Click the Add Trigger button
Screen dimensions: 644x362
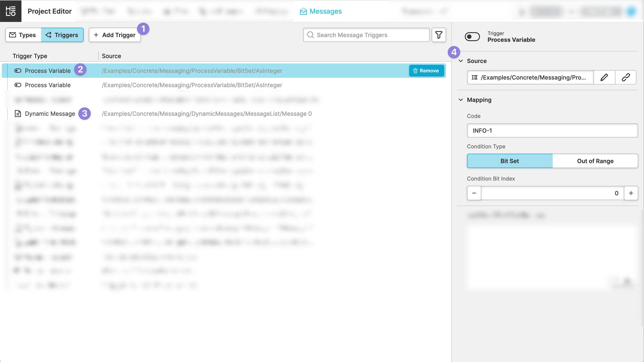pos(115,35)
